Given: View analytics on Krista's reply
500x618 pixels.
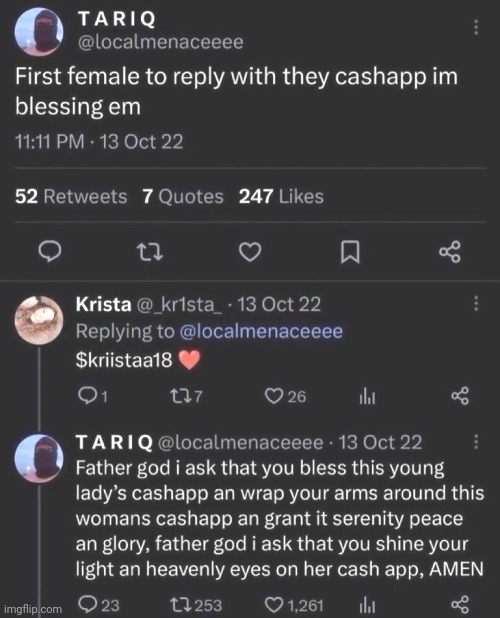Looking at the screenshot, I should tap(367, 396).
